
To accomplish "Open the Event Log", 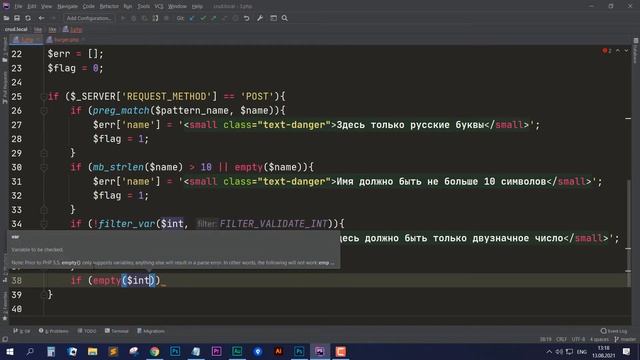I will click(x=614, y=331).
